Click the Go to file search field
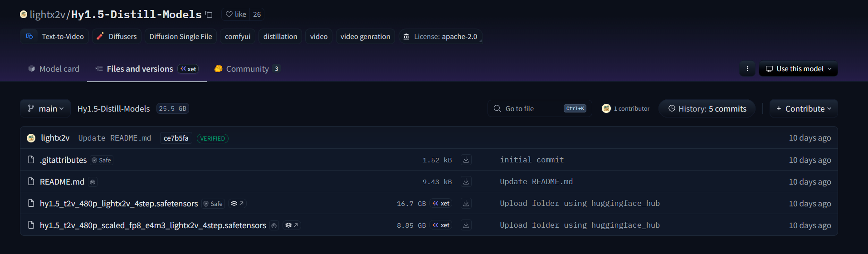 pos(540,108)
